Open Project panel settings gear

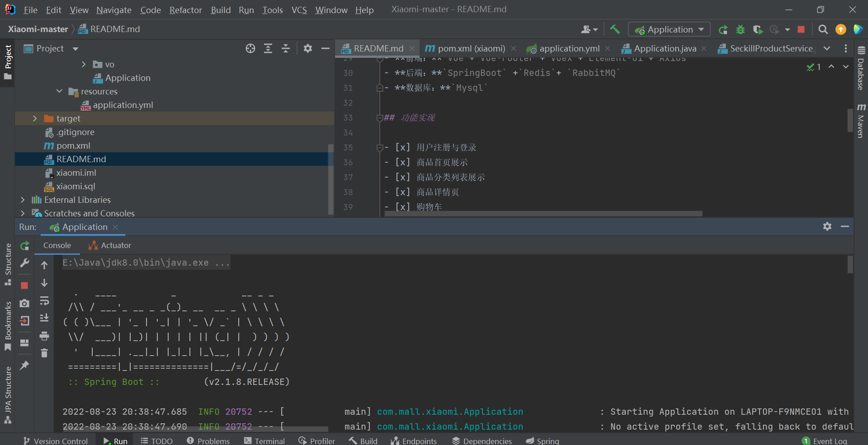click(308, 48)
